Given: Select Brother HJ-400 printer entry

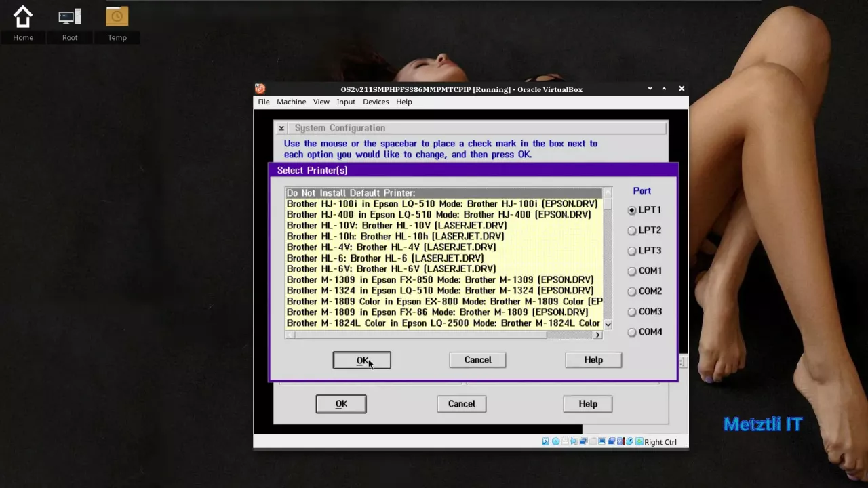Looking at the screenshot, I should coord(443,215).
